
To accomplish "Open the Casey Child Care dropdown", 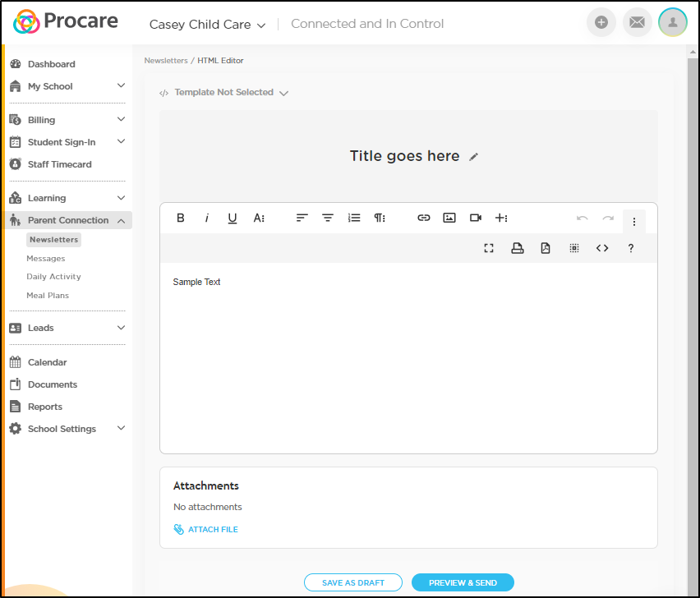I will click(x=208, y=25).
